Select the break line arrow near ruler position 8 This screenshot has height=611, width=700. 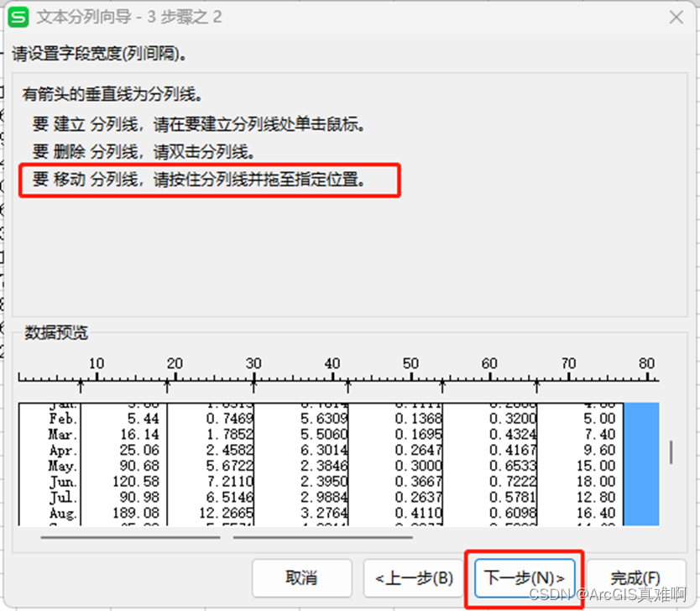pos(81,385)
